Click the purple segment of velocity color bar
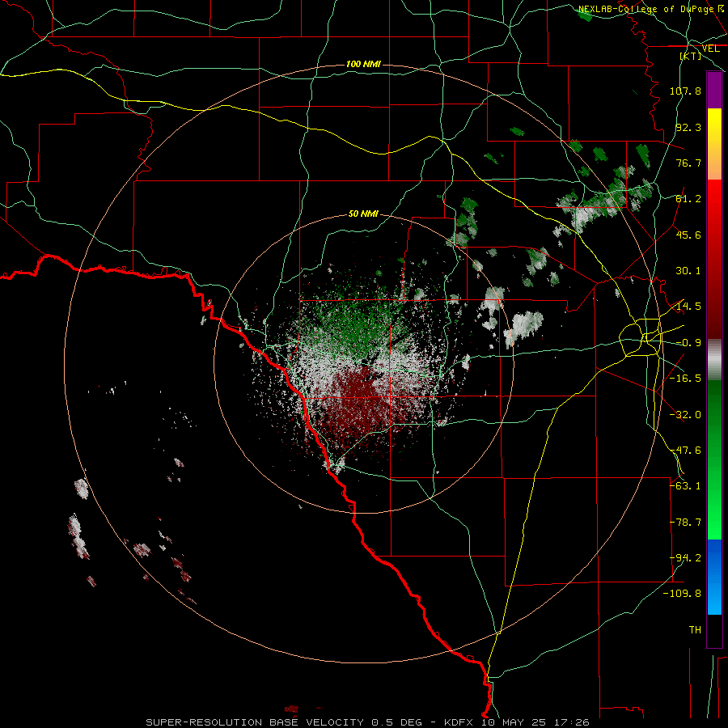The height and width of the screenshot is (728, 728). [x=714, y=91]
